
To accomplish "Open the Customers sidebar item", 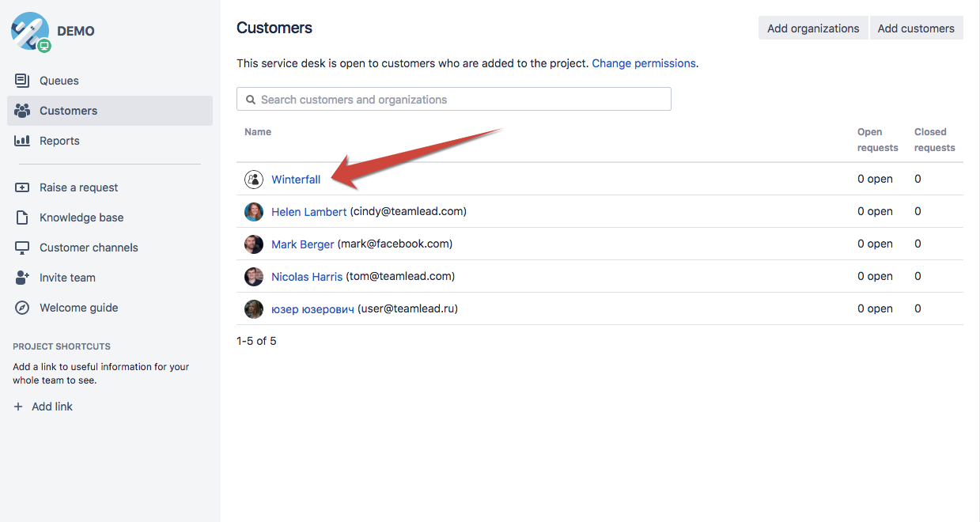I will [69, 111].
